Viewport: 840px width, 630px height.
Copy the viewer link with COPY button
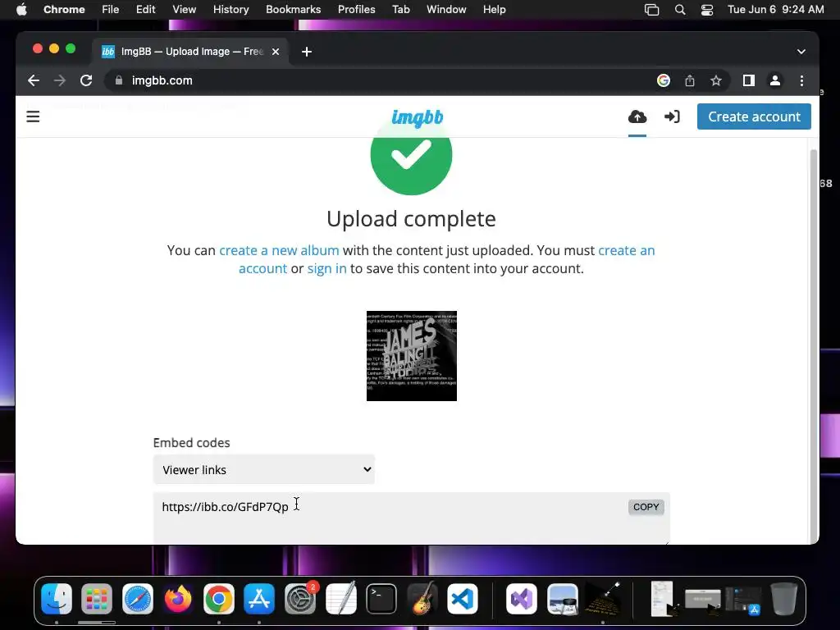[x=646, y=507]
